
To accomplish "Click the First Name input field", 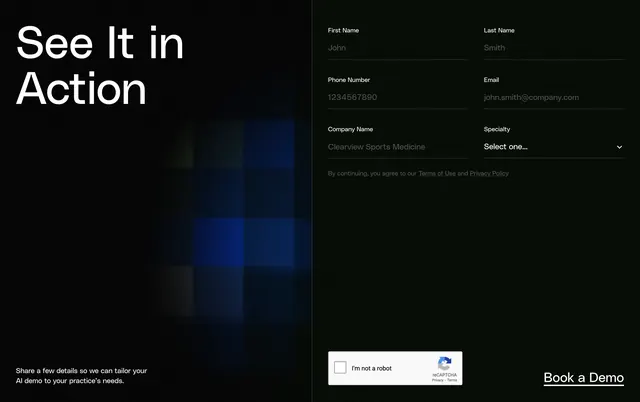I will pyautogui.click(x=398, y=48).
